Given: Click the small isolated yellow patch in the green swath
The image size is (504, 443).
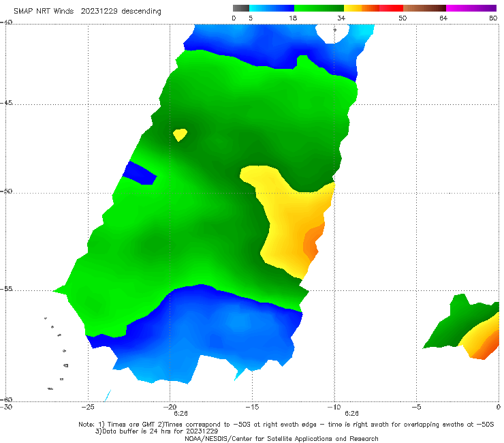Looking at the screenshot, I should click(180, 134).
